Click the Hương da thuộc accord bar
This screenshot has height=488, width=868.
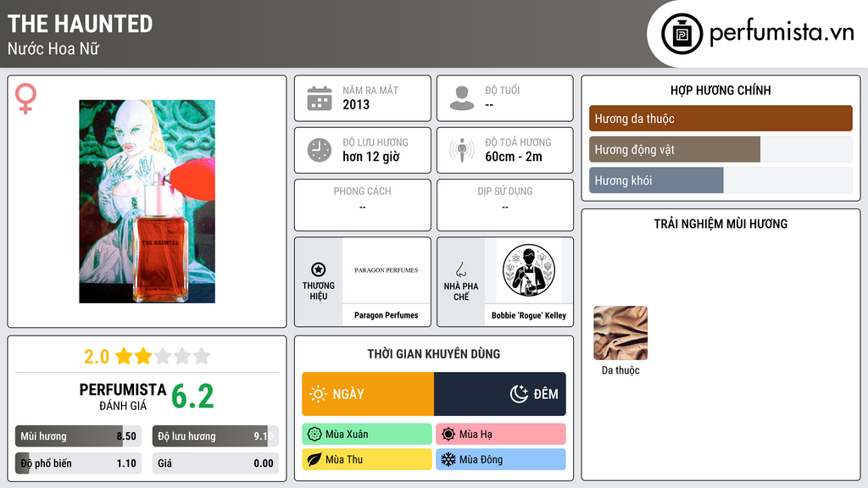pos(721,119)
